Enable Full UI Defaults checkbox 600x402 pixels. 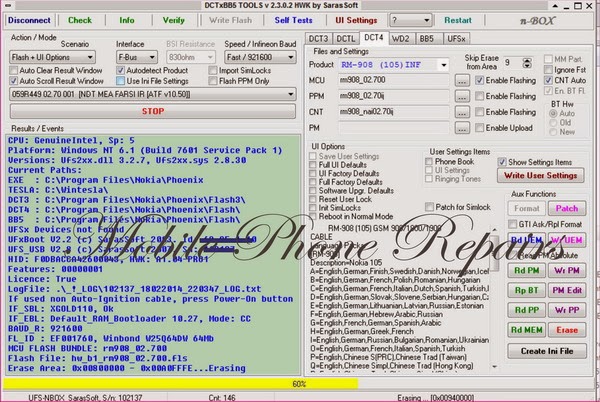(x=313, y=165)
